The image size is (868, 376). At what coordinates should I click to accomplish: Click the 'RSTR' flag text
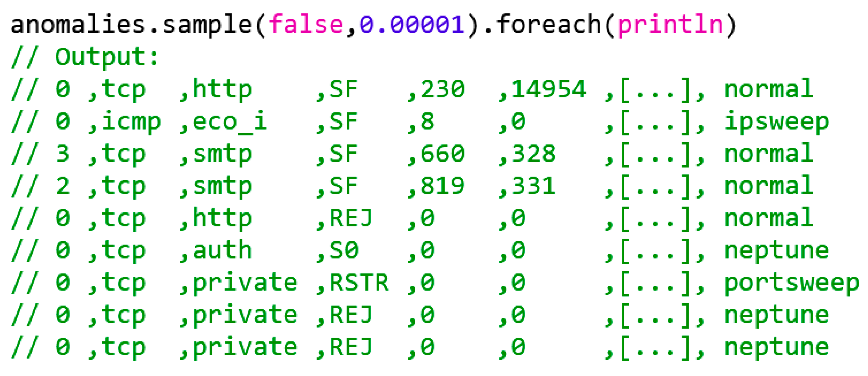click(x=359, y=283)
